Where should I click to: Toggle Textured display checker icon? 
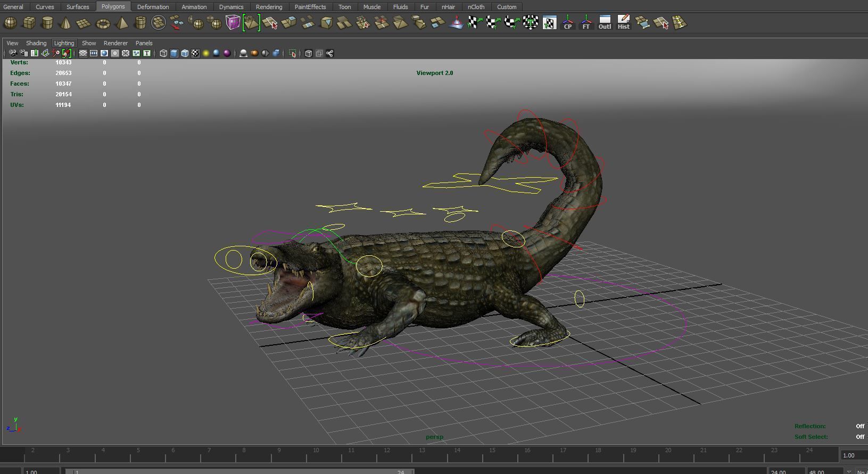point(195,53)
